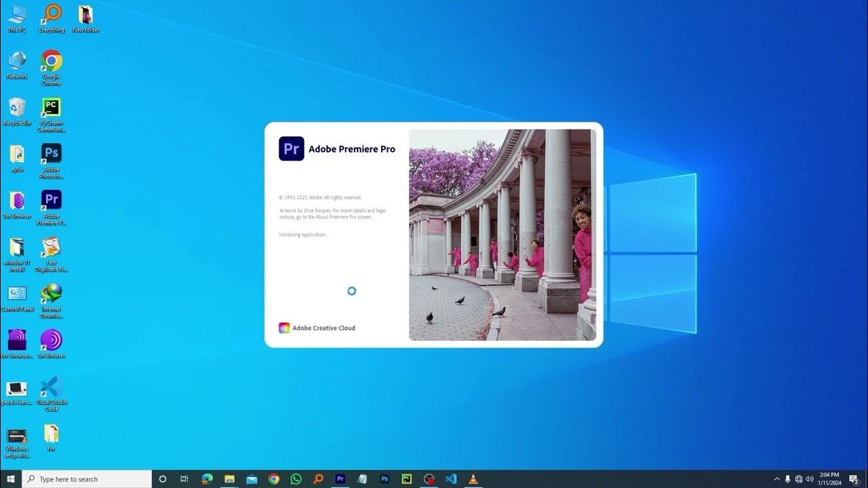Show hidden system tray icons
Viewport: 868px width, 488px height.
coord(777,479)
